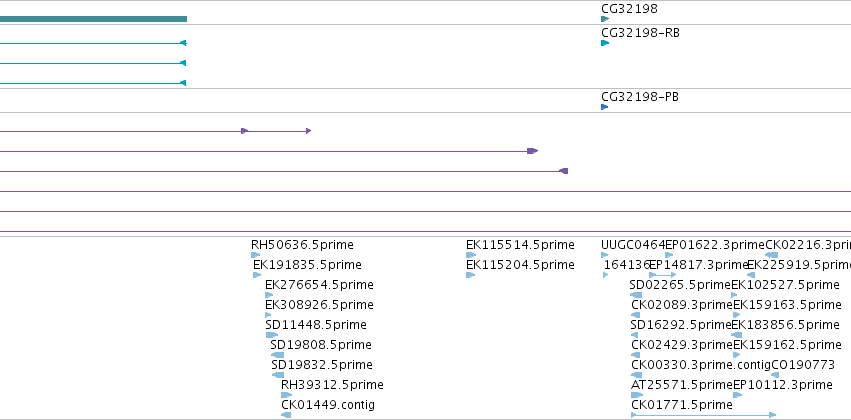Image resolution: width=851 pixels, height=420 pixels.
Task: Select the 164136 feature label
Action: tap(627, 265)
